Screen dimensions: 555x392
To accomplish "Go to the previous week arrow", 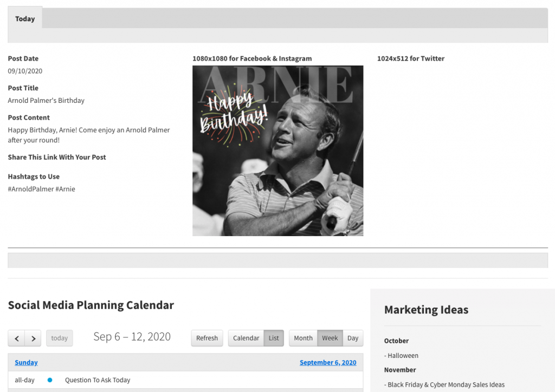I will tap(17, 338).
